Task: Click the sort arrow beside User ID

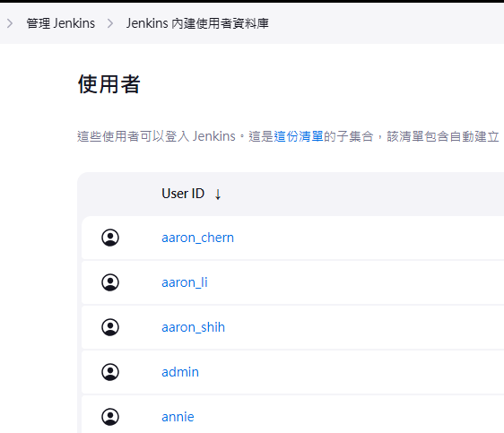Action: [218, 194]
